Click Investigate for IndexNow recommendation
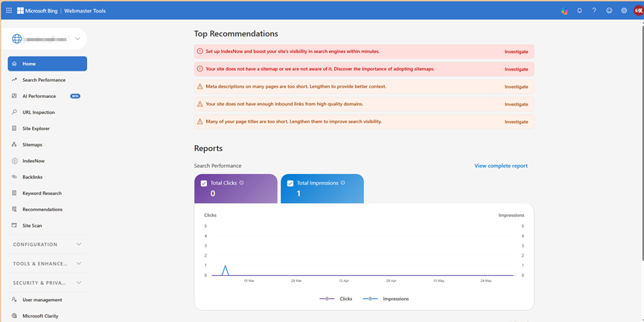This screenshot has width=644, height=322. [516, 52]
